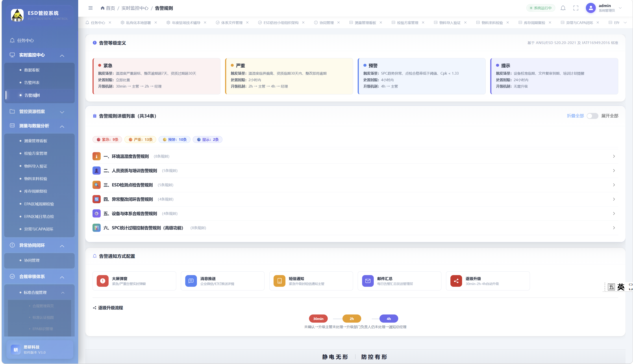The height and width of the screenshot is (364, 633).
Task: Click the 邮件汇总 envelope icon
Action: coord(368,281)
